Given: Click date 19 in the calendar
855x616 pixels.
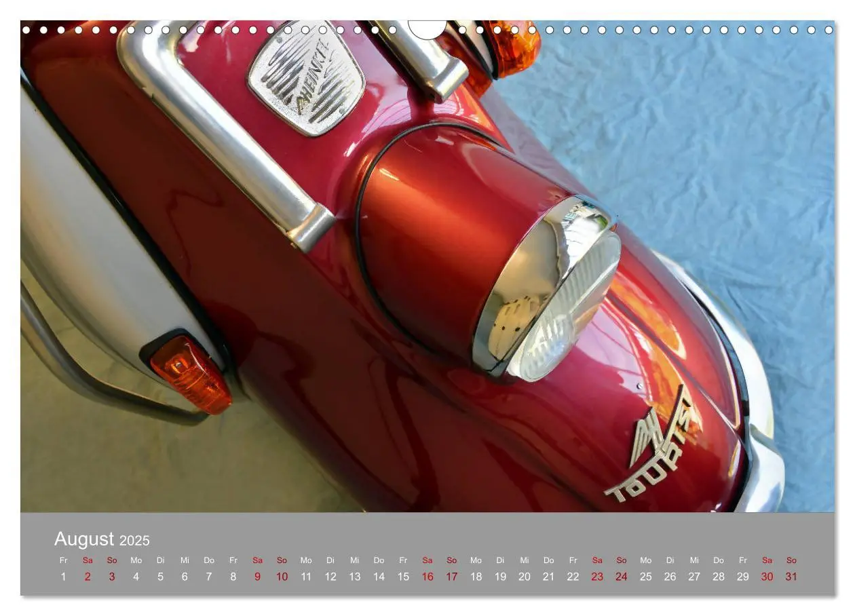Looking at the screenshot, I should point(500,577).
